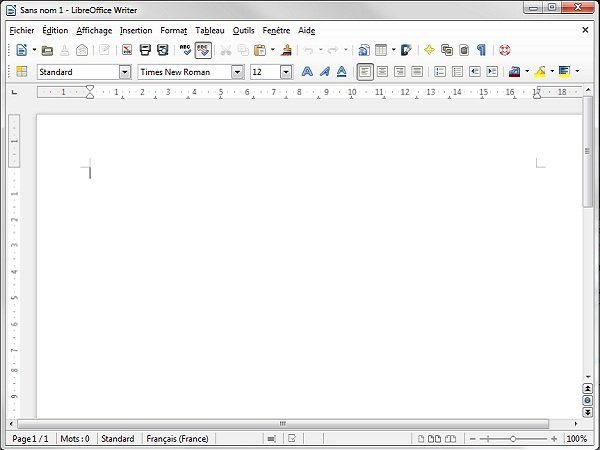Click the Print document icon
This screenshot has height=450, width=600.
coord(145,49)
